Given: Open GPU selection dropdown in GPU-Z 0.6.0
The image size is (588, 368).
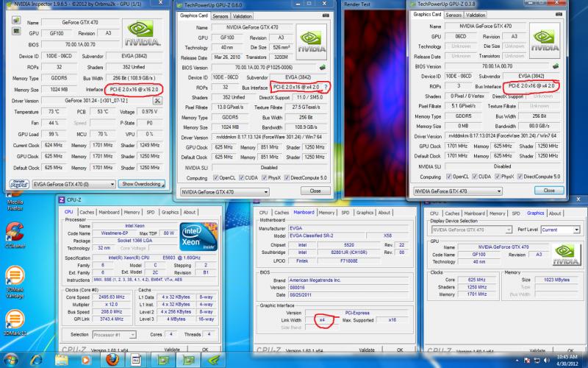Looking at the screenshot, I should coord(225,192).
